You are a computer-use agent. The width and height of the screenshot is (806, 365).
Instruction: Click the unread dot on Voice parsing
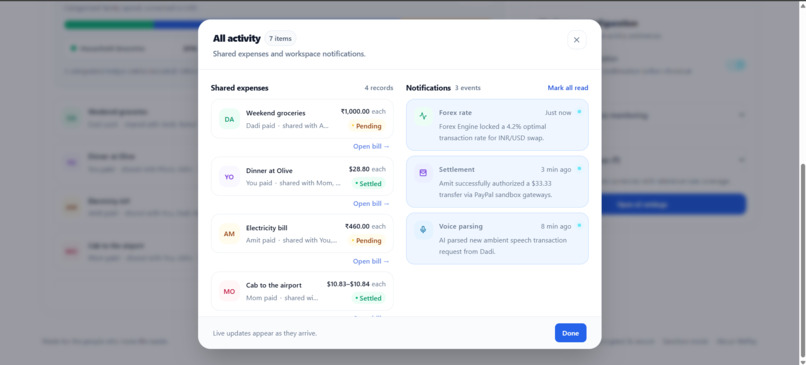point(579,225)
